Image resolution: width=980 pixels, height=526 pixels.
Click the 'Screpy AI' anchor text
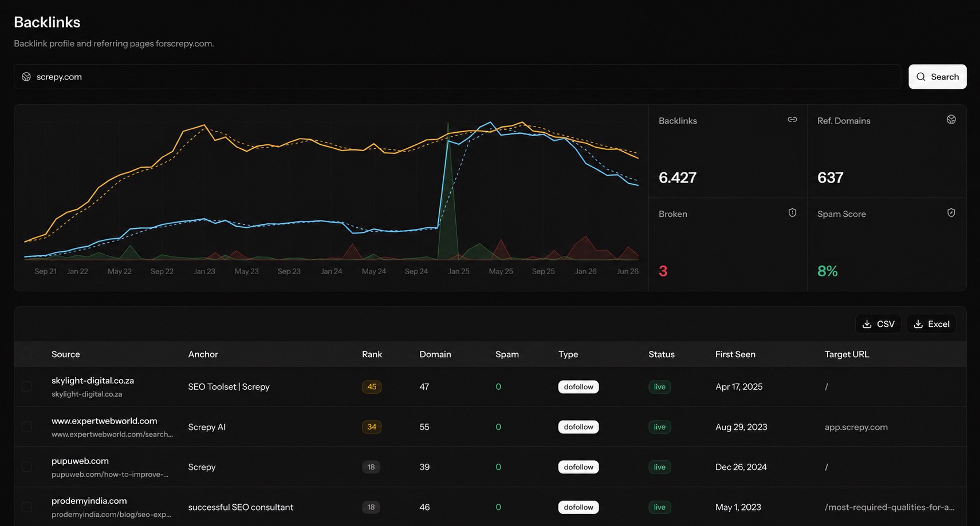[207, 427]
